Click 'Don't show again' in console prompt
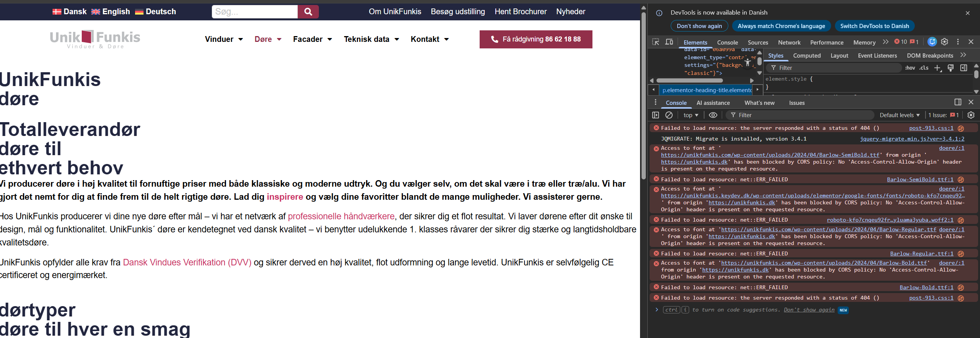This screenshot has height=338, width=980. click(809, 310)
